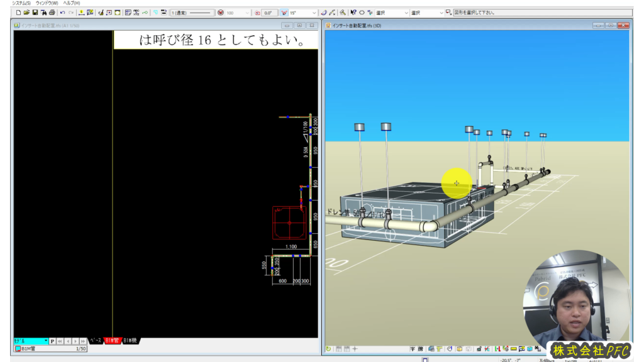This screenshot has height=362, width=644.
Task: Toggle the red circle icon beside 100 field
Action: tap(220, 13)
